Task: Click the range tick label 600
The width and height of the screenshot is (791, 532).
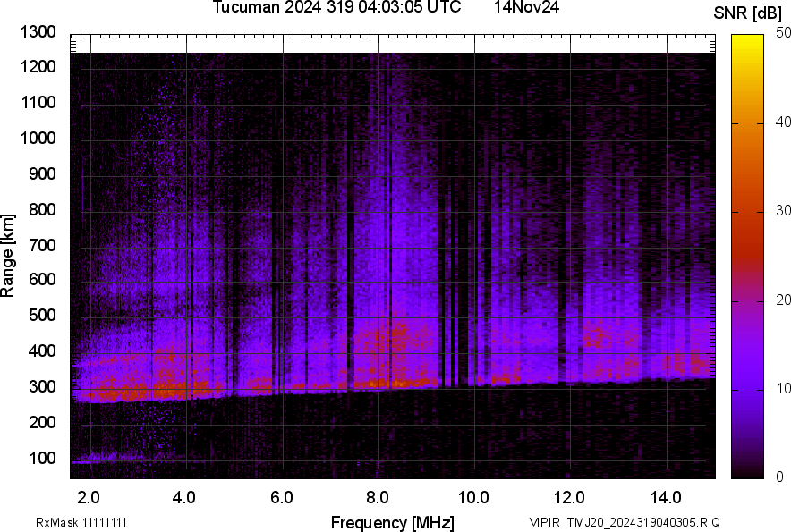Action: tap(42, 279)
